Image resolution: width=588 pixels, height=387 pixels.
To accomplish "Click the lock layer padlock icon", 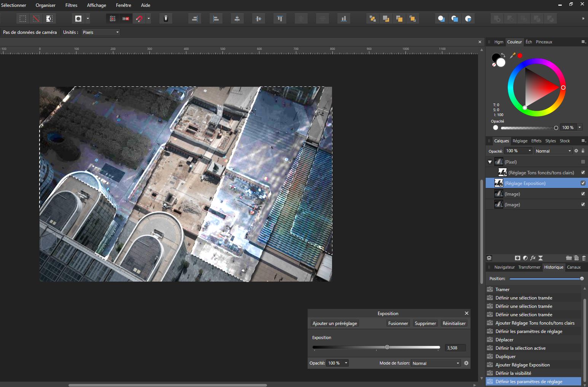I will pos(583,151).
